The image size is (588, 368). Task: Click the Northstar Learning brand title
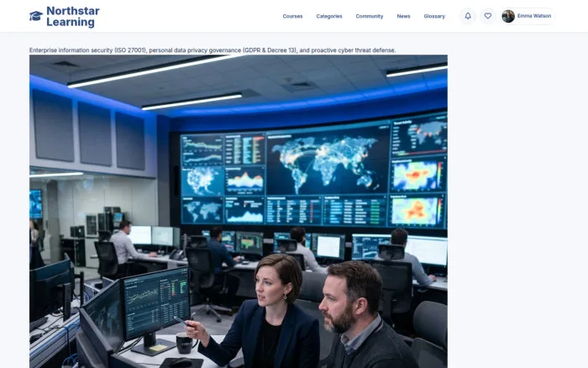73,17
